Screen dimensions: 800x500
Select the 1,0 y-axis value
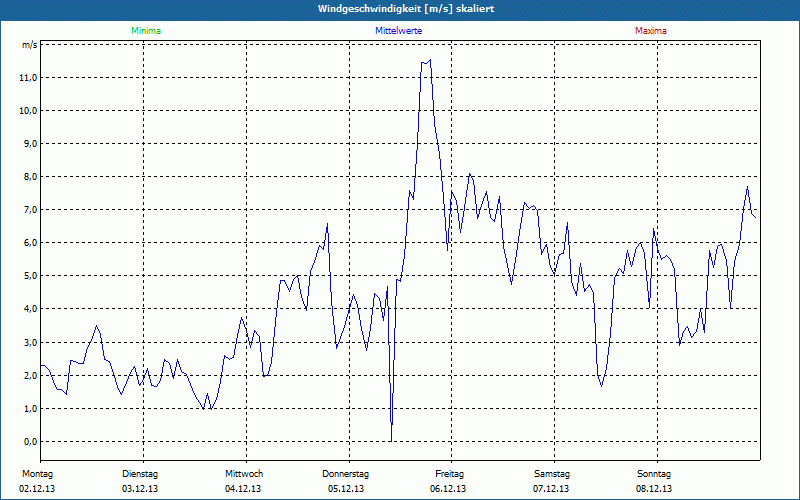31,409
